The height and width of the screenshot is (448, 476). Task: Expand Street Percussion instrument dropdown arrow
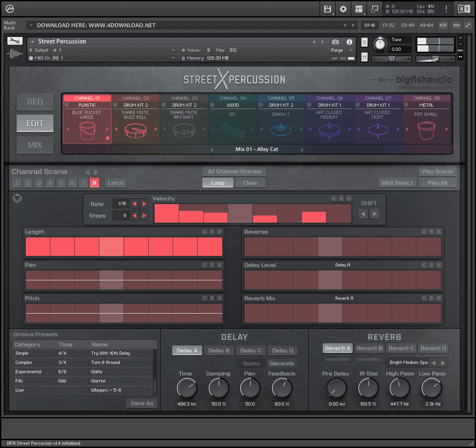32,42
